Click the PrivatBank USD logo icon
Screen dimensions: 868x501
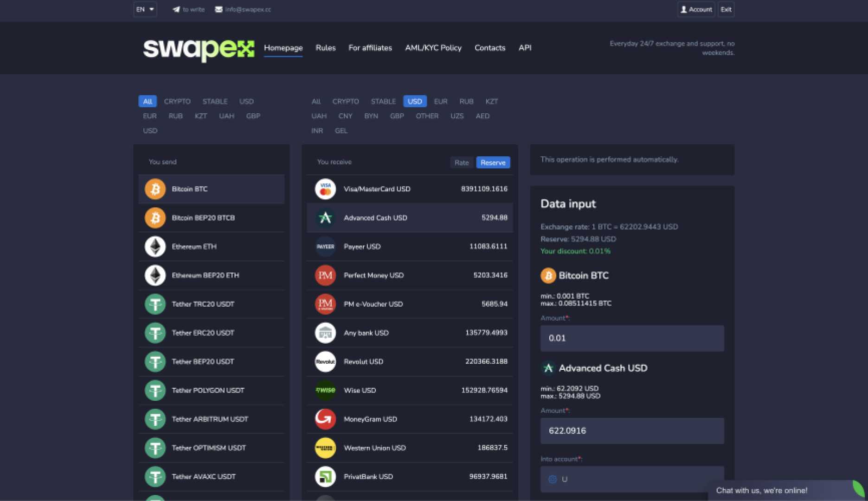tap(325, 477)
